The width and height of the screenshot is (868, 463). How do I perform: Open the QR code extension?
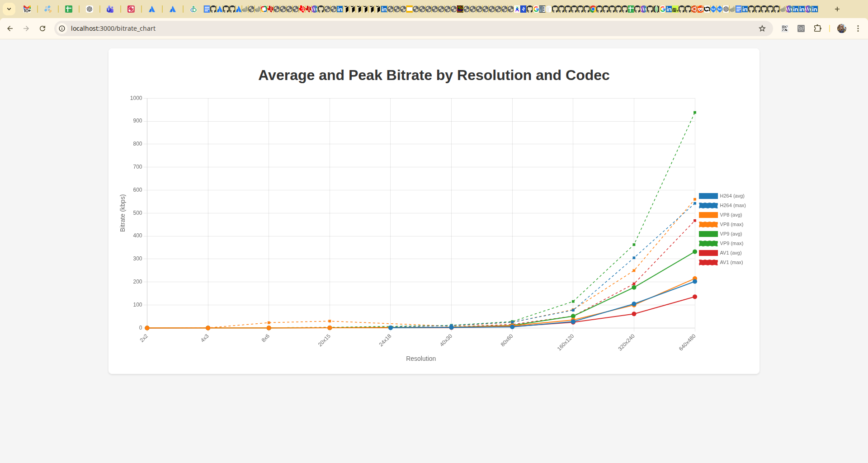pyautogui.click(x=785, y=28)
